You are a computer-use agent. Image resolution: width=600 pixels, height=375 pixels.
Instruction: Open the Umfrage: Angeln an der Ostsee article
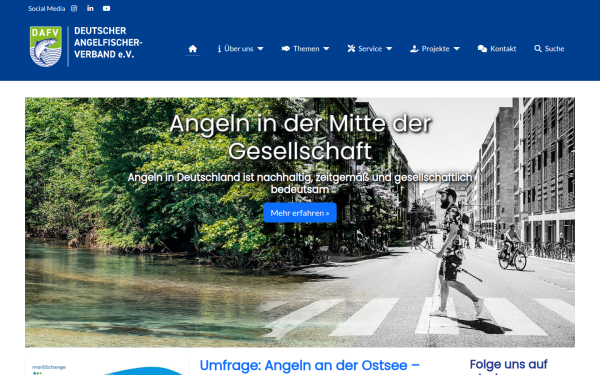click(310, 365)
